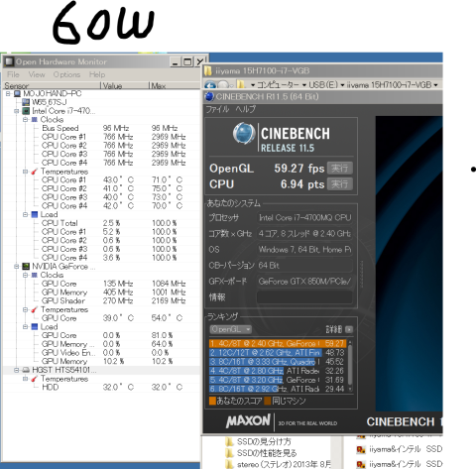Open the ヘルプ menu in CINEBENCH
The width and height of the screenshot is (476, 469).
click(246, 109)
